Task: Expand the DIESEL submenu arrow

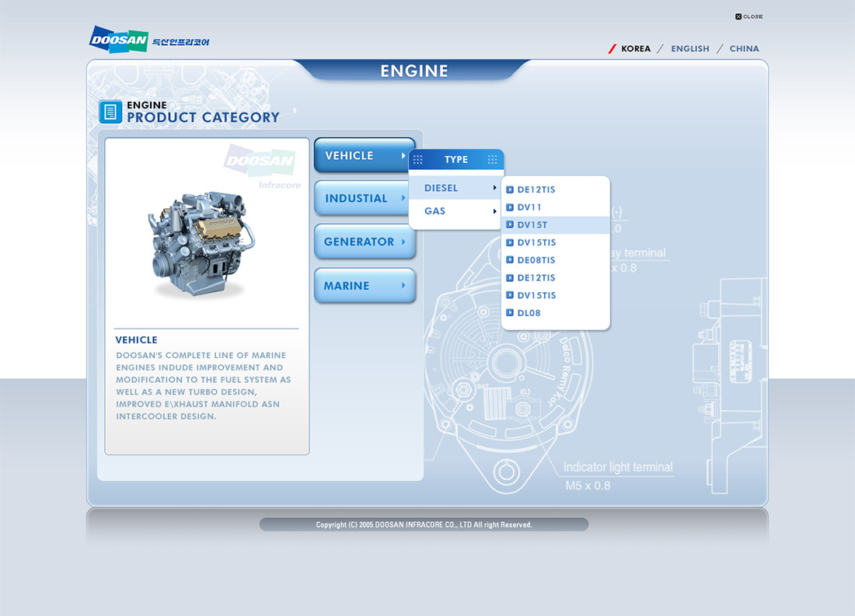Action: pos(494,187)
